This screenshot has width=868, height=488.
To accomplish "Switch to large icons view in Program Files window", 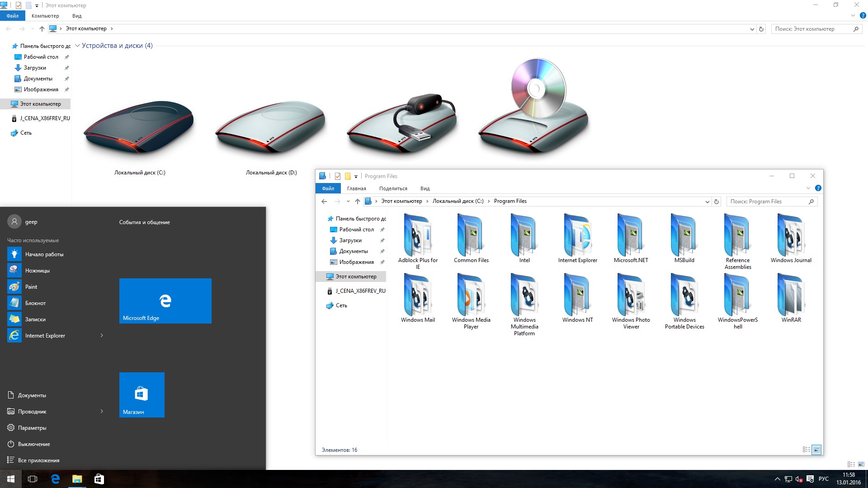I will tap(816, 450).
